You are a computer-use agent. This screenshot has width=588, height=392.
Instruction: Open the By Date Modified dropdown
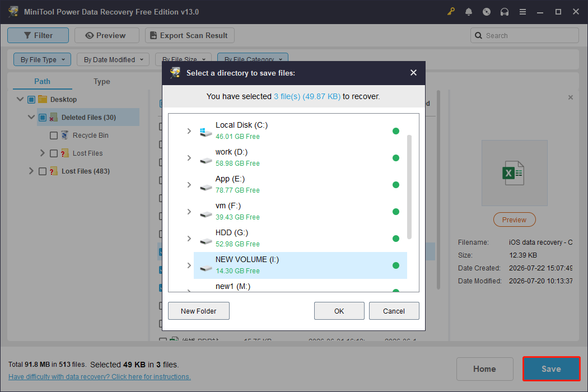coord(113,59)
